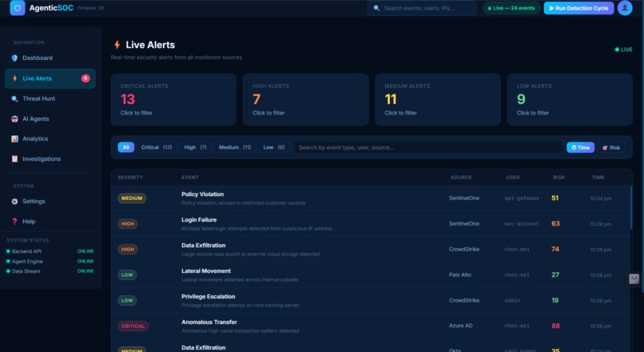This screenshot has width=644, height=352.
Task: Click the SOURCE column header
Action: (461, 178)
